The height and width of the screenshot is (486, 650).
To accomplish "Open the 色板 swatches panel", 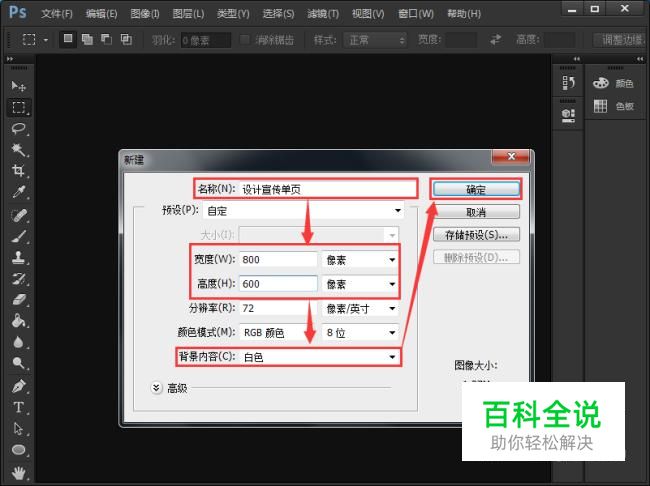I will tap(613, 106).
